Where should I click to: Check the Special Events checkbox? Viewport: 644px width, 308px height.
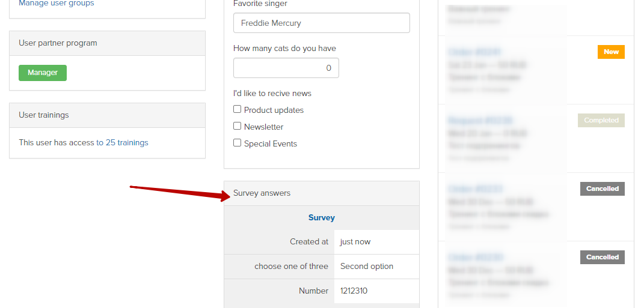[x=237, y=143]
